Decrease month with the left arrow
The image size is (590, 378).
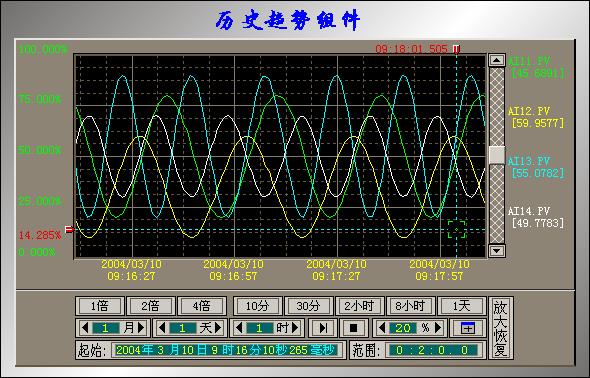point(85,328)
